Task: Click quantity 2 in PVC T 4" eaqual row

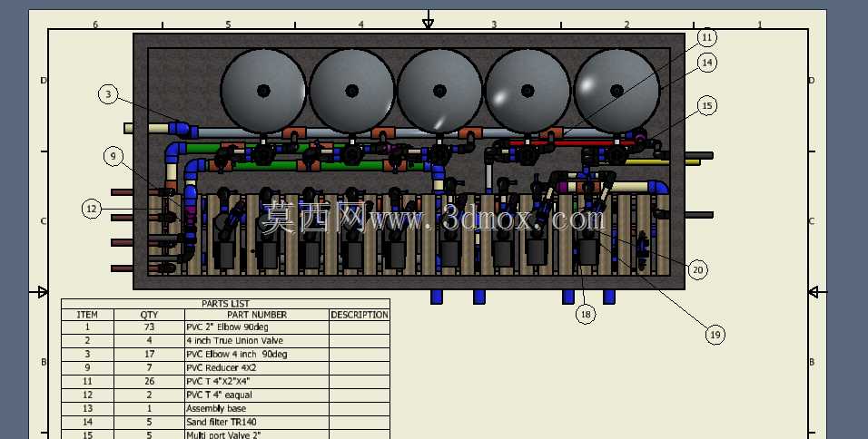Action: tap(149, 395)
